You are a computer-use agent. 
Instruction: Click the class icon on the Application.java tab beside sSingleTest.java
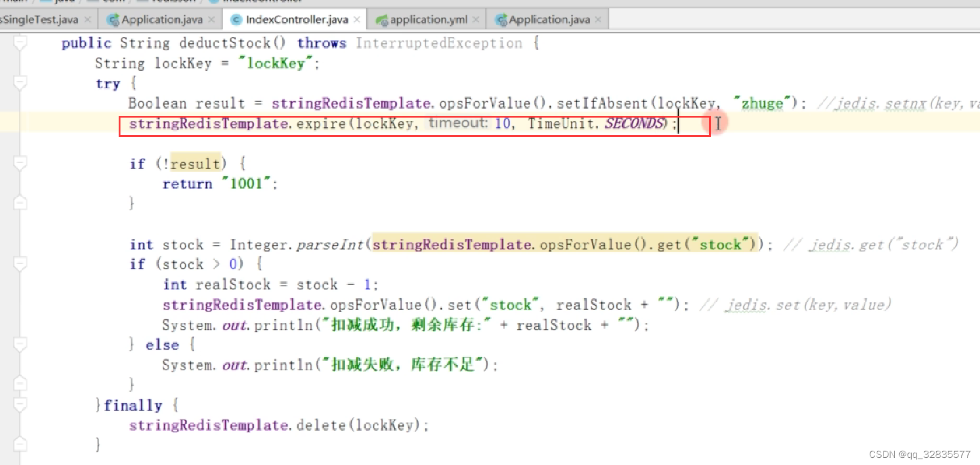[113, 20]
